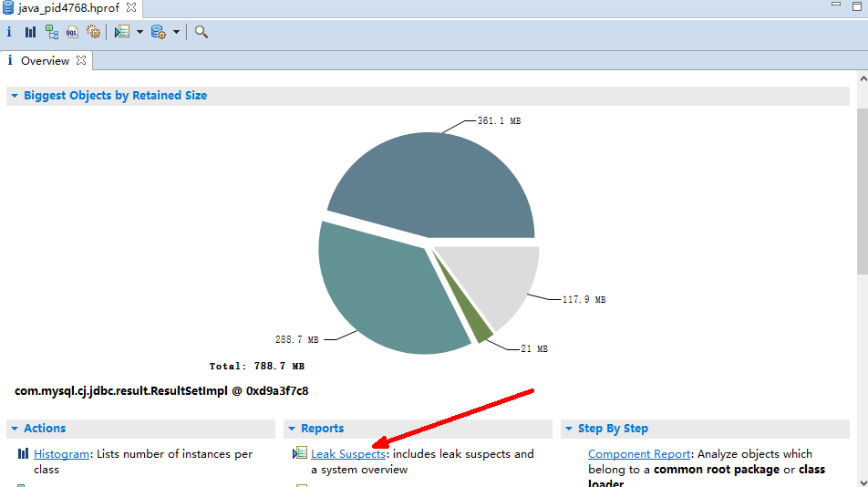
Task: Collapse the Actions section
Action: [15, 429]
